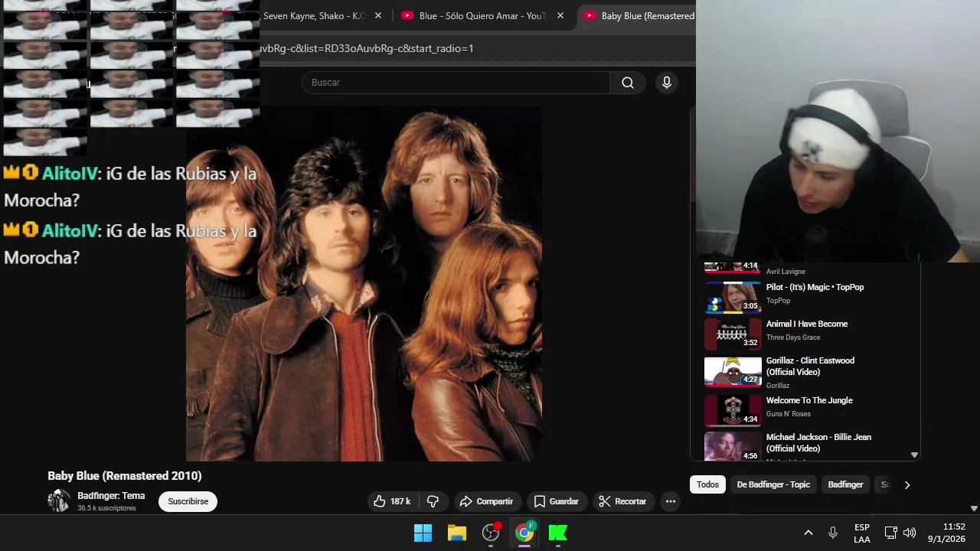Start voice search with the microphone
Image resolution: width=980 pixels, height=551 pixels.
click(x=667, y=83)
